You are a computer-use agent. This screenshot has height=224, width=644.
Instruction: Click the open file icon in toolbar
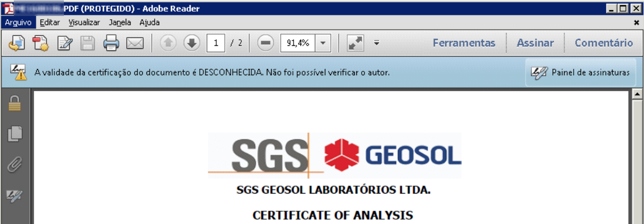coord(17,43)
